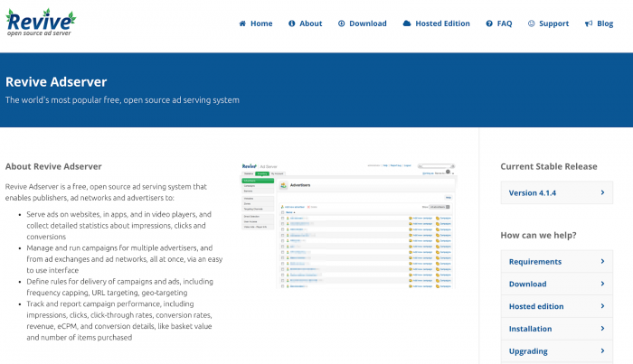Click the chevron next to Upgrading

point(602,351)
